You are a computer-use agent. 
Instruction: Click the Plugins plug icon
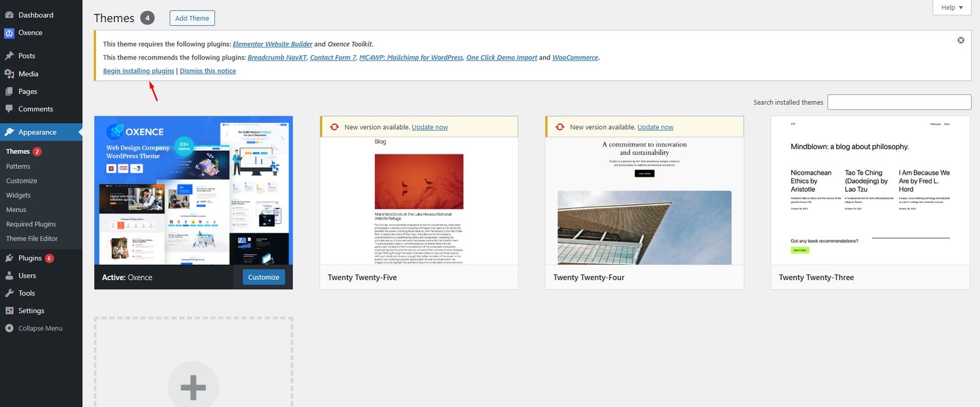coord(9,258)
